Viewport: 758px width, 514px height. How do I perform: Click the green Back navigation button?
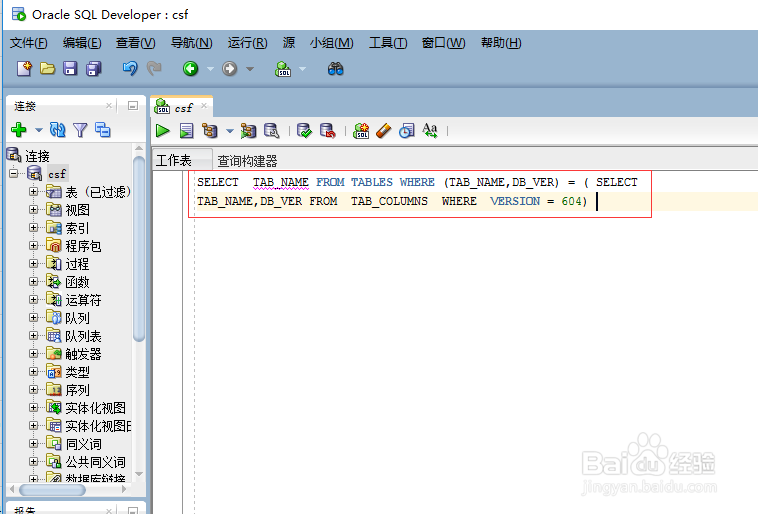tap(190, 69)
